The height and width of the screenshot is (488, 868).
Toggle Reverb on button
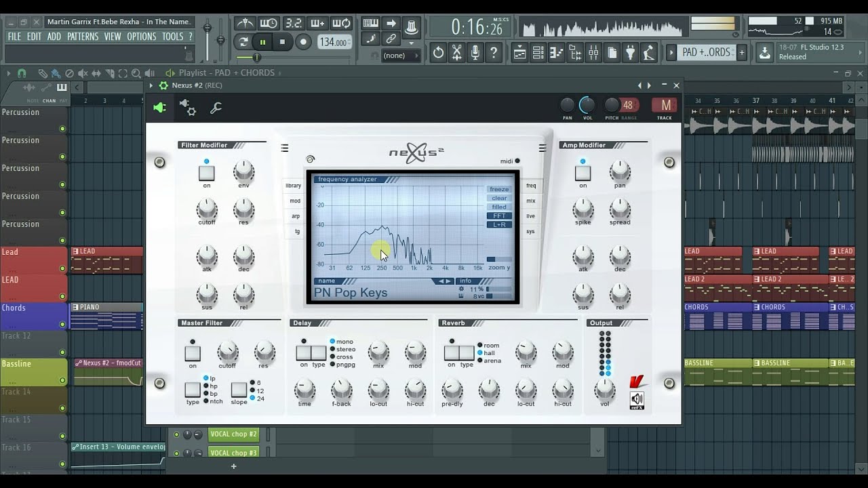tap(451, 352)
